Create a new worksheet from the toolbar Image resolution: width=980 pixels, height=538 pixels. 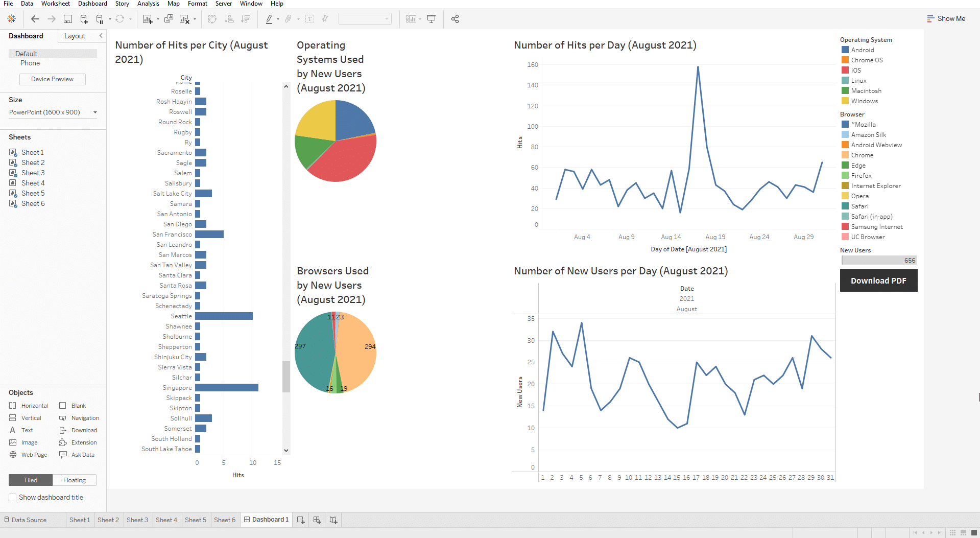(148, 19)
